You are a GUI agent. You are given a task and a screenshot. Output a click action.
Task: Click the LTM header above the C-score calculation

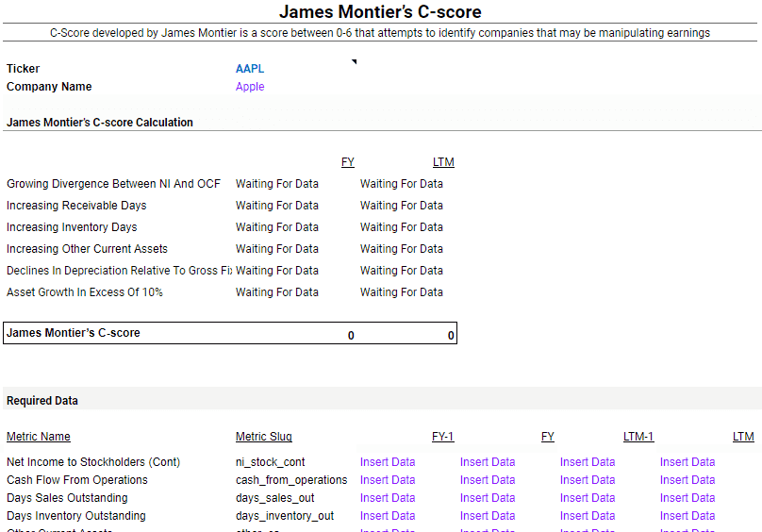pyautogui.click(x=443, y=162)
